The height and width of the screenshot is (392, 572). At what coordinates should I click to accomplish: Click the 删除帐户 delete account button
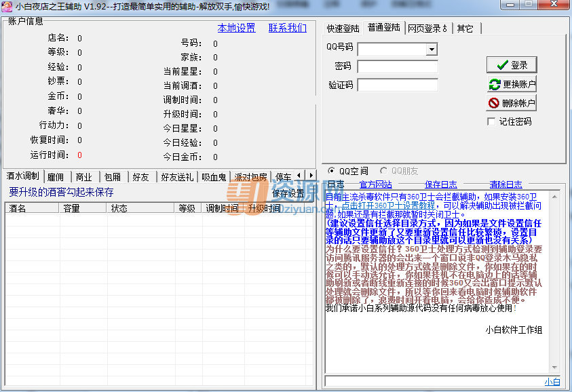512,103
